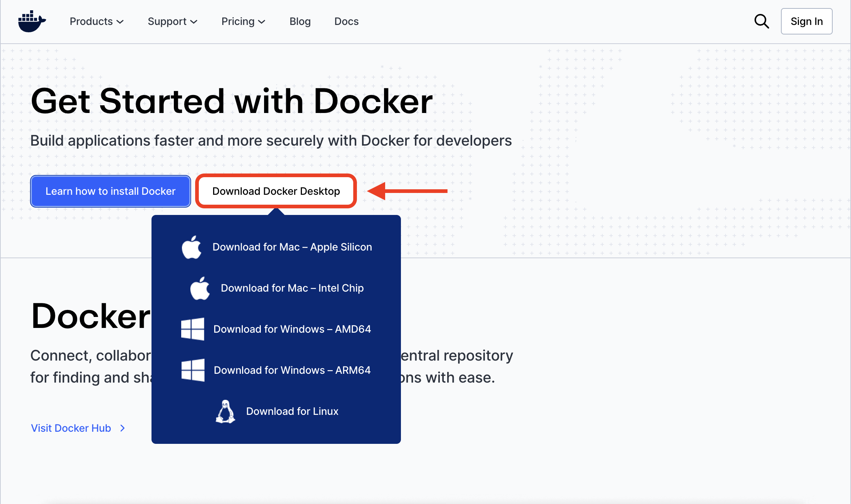Viewport: 851px width, 504px height.
Task: Open the Blog page
Action: 300,21
